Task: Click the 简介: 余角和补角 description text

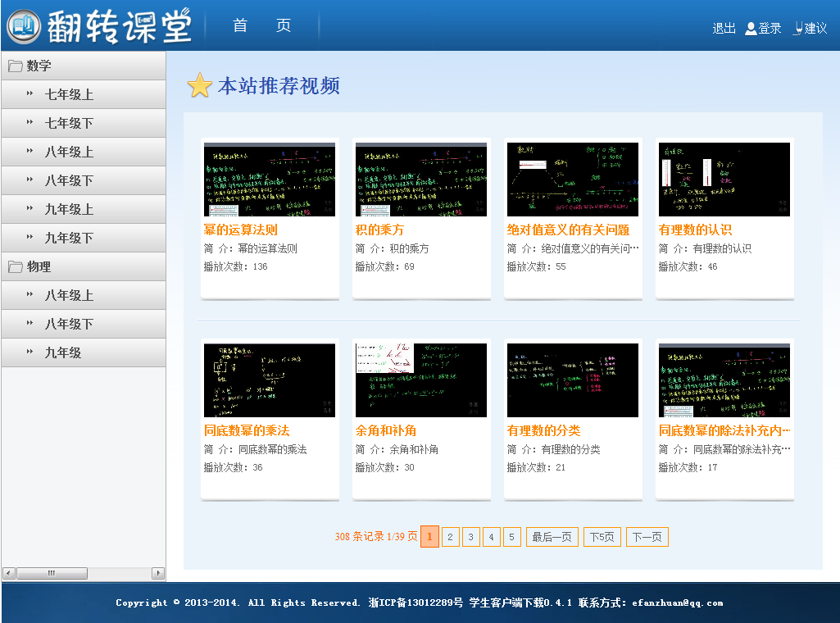Action: (397, 449)
